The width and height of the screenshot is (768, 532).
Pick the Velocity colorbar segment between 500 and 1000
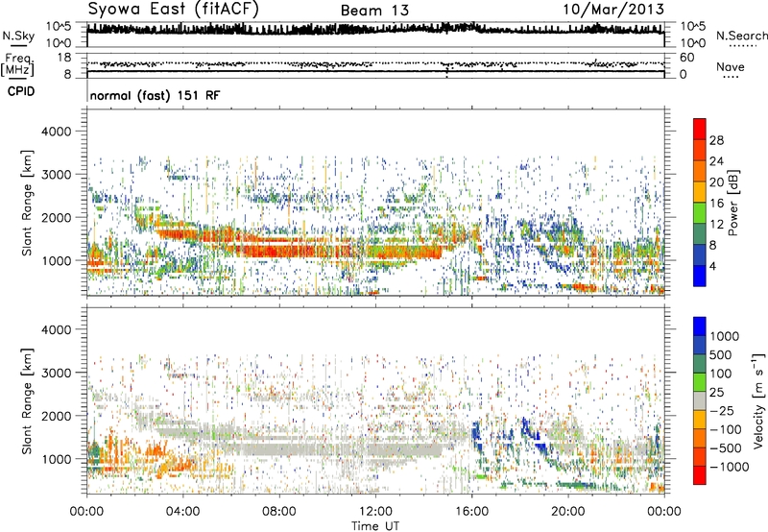tap(700, 346)
